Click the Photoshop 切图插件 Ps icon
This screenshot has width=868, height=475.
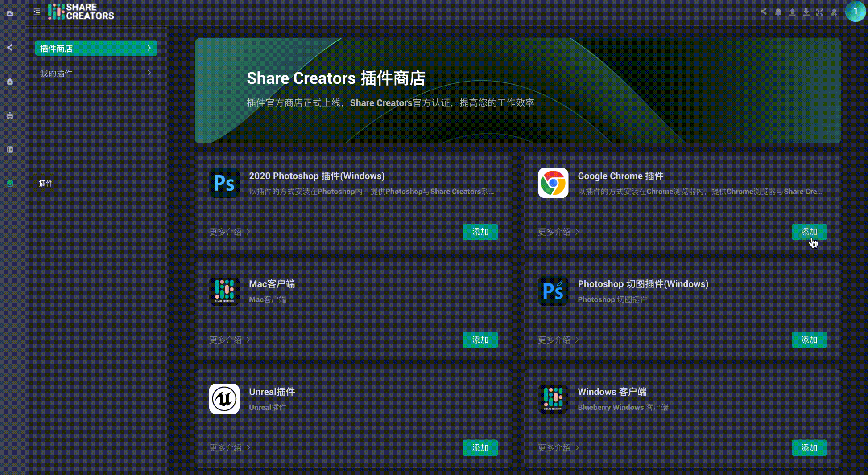553,291
